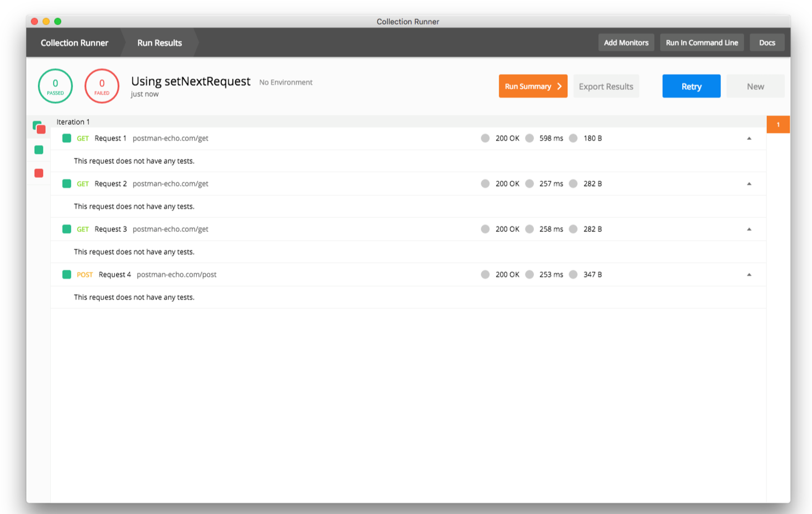Viewport: 812px width, 514px height.
Task: Click the red 0 Failed circle
Action: (x=102, y=86)
